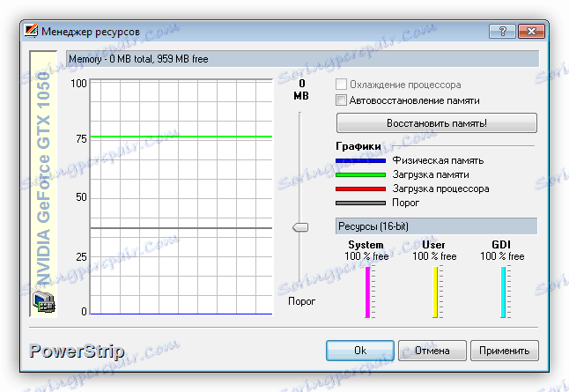Click the gray 'Порог' legend swatch

click(360, 203)
